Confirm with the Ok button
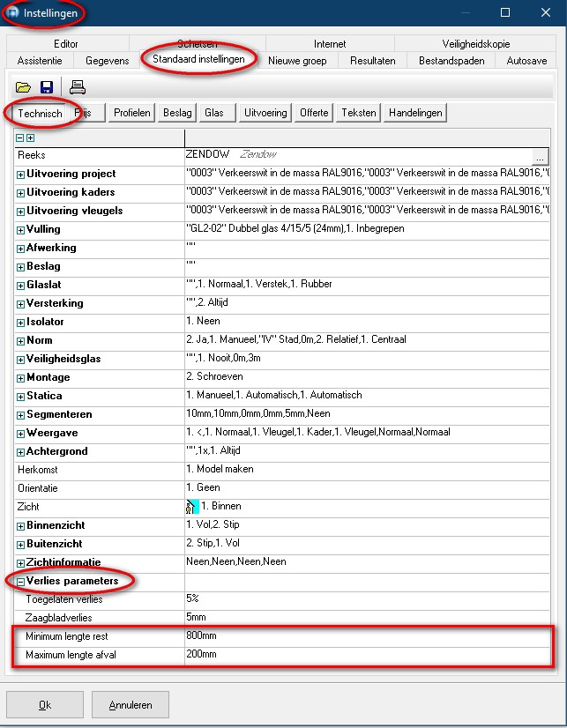The width and height of the screenshot is (567, 728). 45,705
